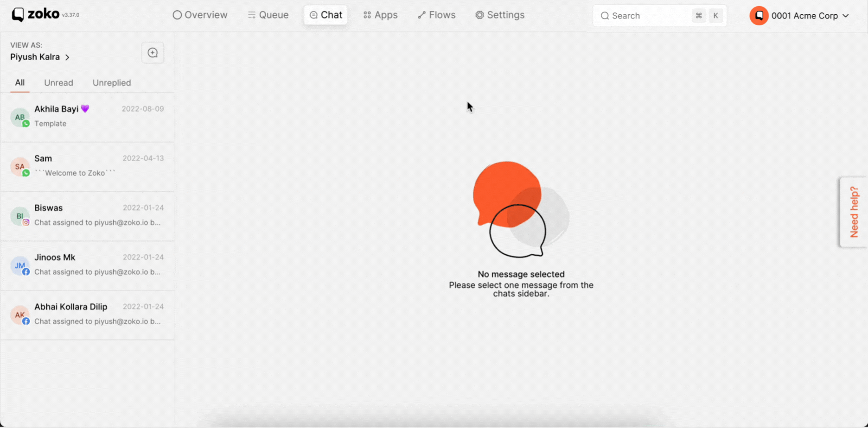
Task: Click the chat bubbles empty-state illustration
Action: (x=521, y=209)
